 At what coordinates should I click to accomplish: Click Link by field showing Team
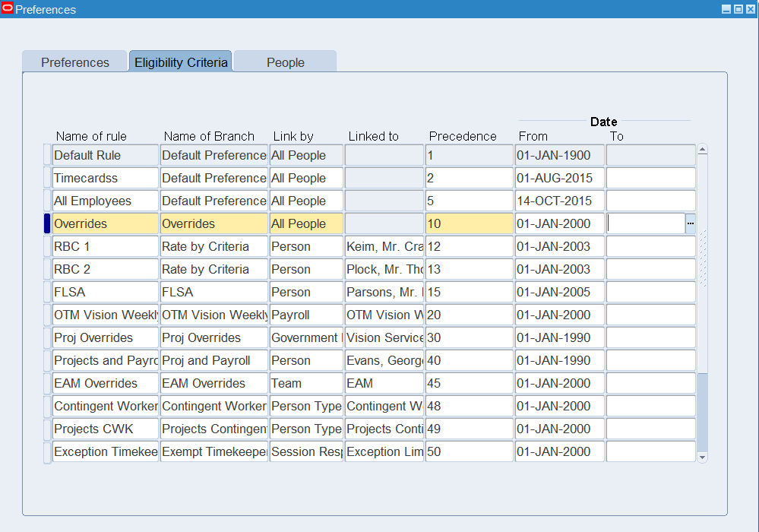(306, 383)
